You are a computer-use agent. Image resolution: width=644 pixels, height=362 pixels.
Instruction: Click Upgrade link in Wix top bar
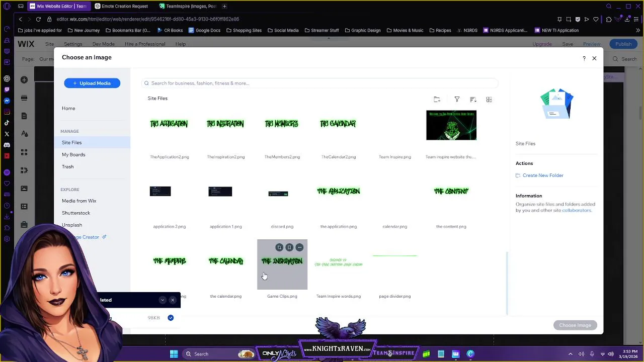point(542,44)
